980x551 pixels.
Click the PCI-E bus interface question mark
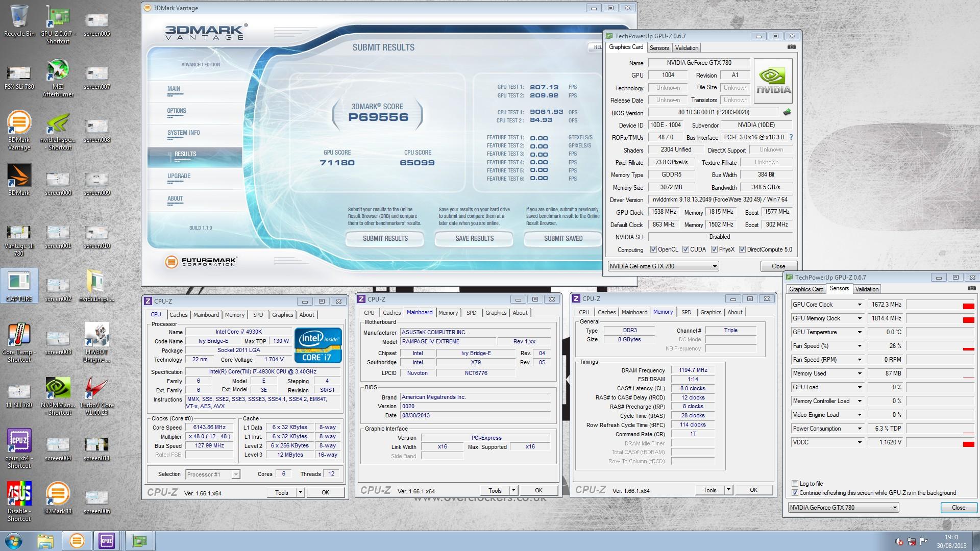coord(791,137)
